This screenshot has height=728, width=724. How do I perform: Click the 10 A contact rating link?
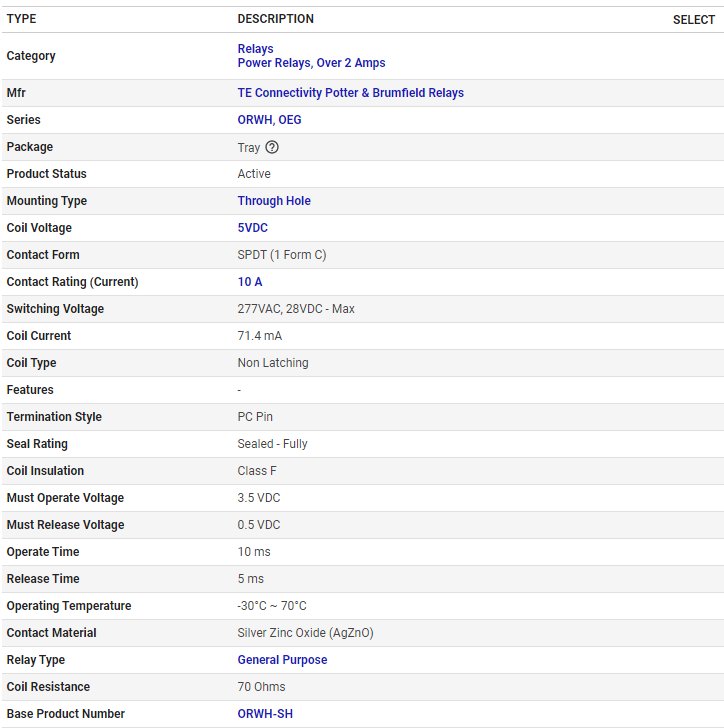(x=250, y=282)
